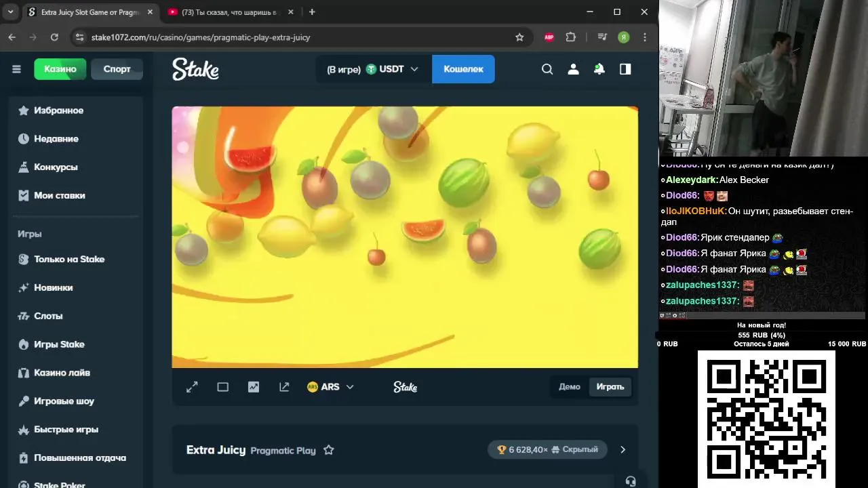
Task: Click the donation QR code overlay
Action: point(766,419)
